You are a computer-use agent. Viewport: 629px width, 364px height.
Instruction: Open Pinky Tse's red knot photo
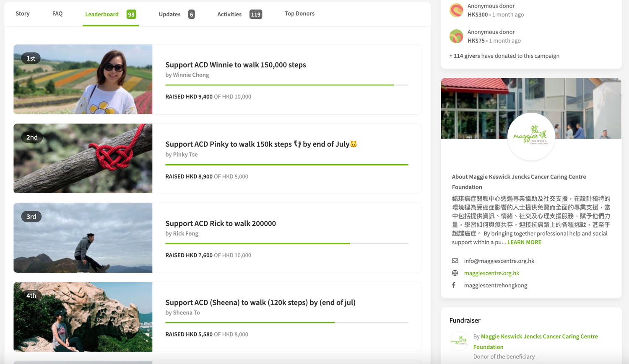click(x=83, y=158)
